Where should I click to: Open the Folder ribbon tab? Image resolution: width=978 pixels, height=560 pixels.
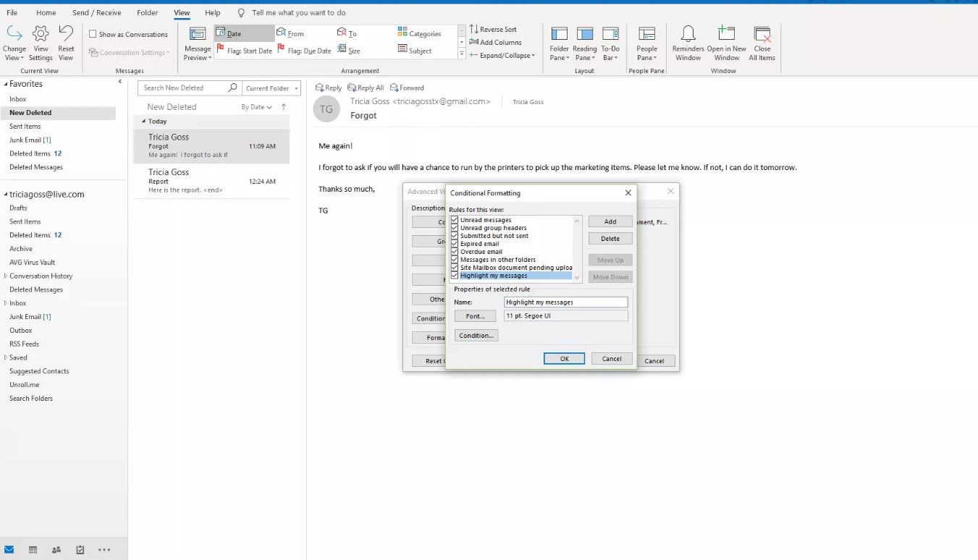click(x=147, y=12)
